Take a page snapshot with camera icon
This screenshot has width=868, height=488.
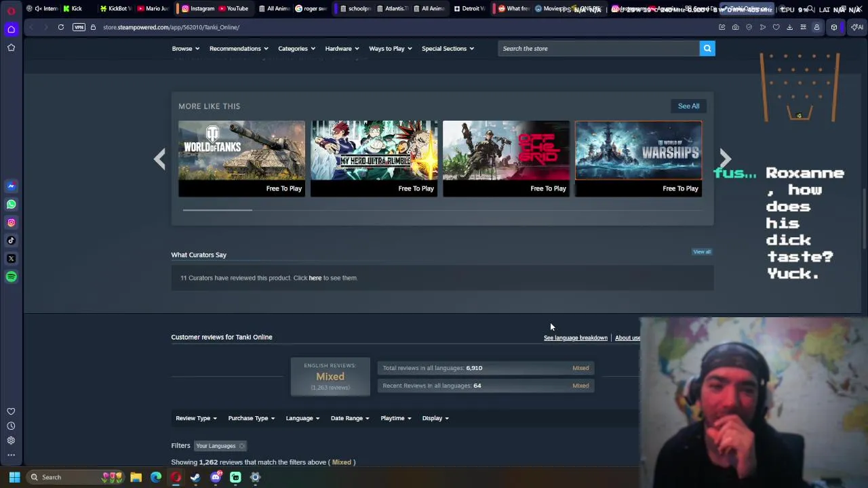(735, 27)
